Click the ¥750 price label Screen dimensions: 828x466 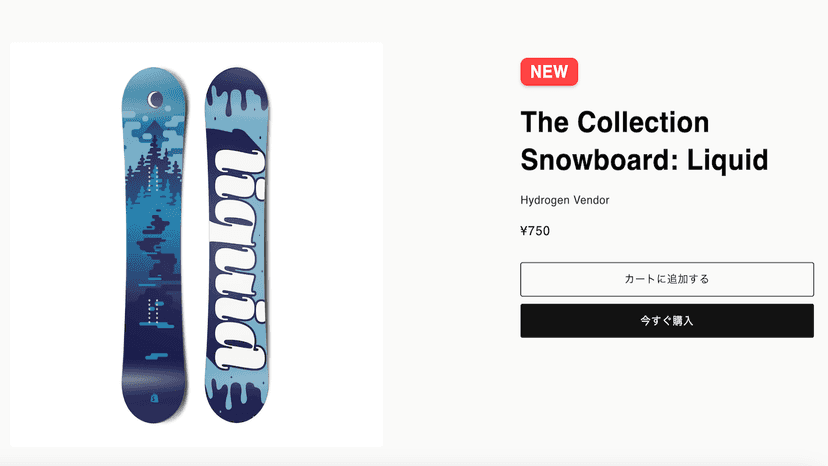click(x=535, y=231)
